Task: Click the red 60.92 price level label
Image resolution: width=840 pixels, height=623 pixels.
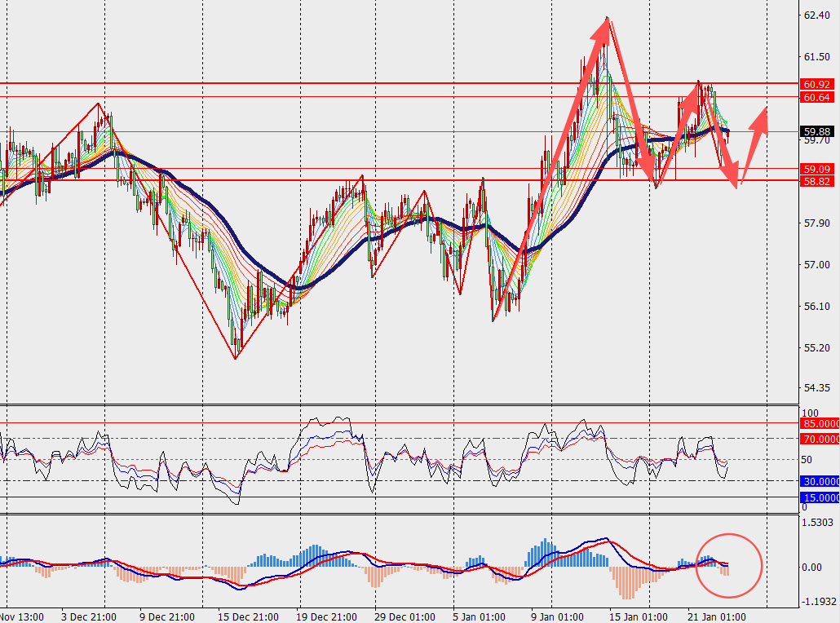Action: pyautogui.click(x=818, y=84)
